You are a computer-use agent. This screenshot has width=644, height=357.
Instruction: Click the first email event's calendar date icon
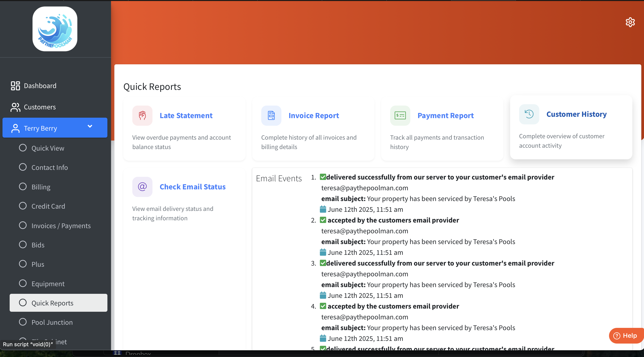click(x=323, y=209)
